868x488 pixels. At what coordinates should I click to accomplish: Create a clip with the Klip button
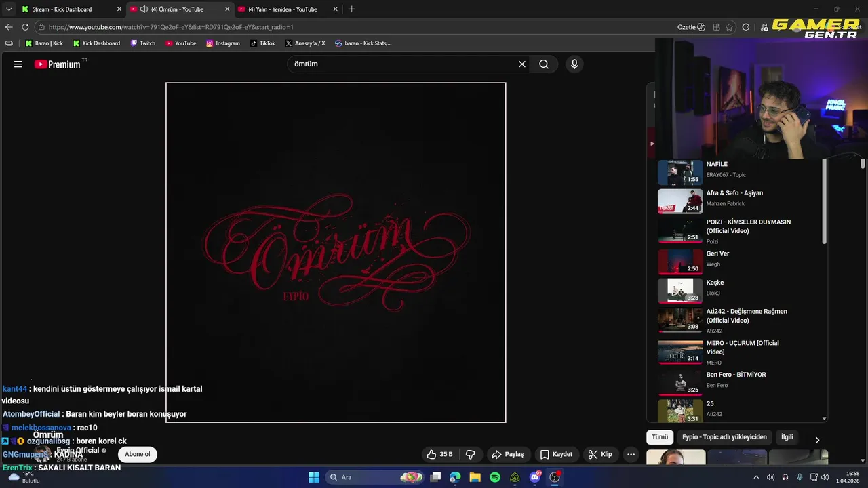(x=600, y=454)
